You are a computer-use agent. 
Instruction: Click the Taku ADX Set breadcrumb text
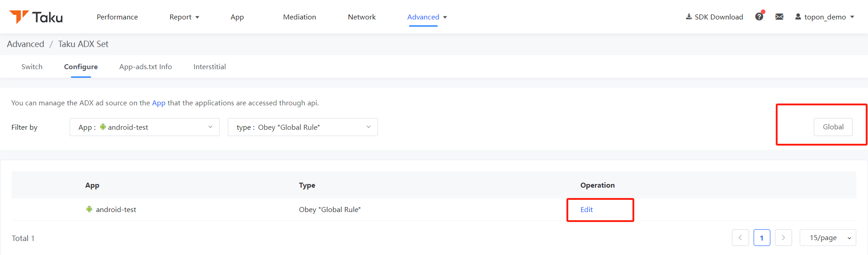[x=83, y=44]
